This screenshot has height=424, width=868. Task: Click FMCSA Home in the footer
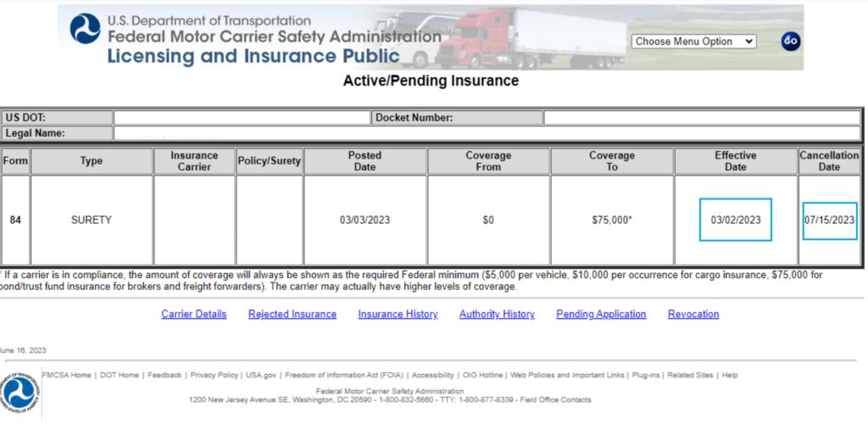pyautogui.click(x=66, y=375)
